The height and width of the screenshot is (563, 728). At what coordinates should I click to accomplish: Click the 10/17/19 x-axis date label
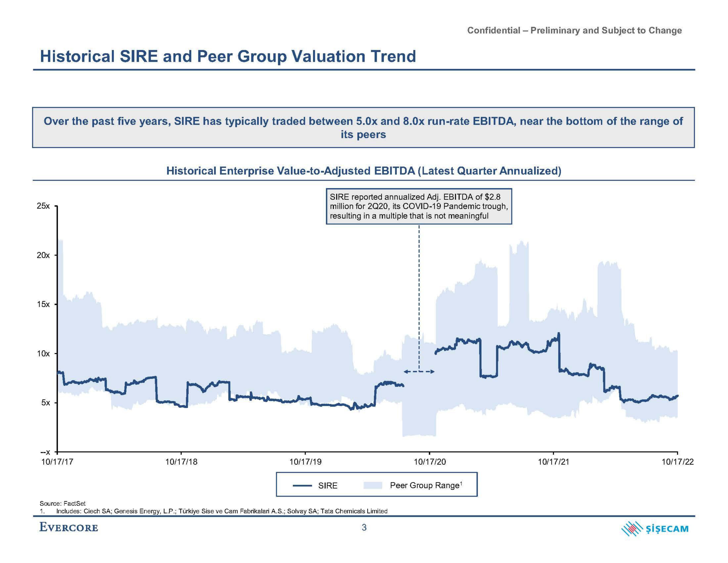pyautogui.click(x=305, y=462)
